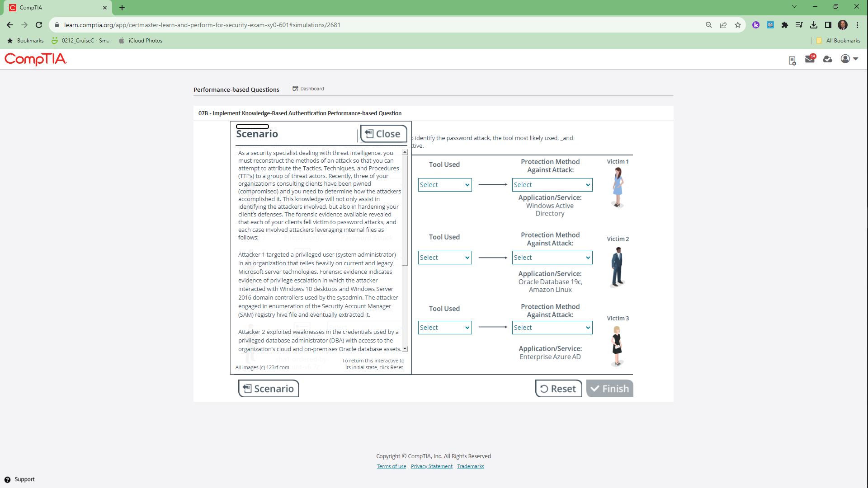Viewport: 868px width, 488px height.
Task: Click the notes document icon in header
Action: click(792, 60)
